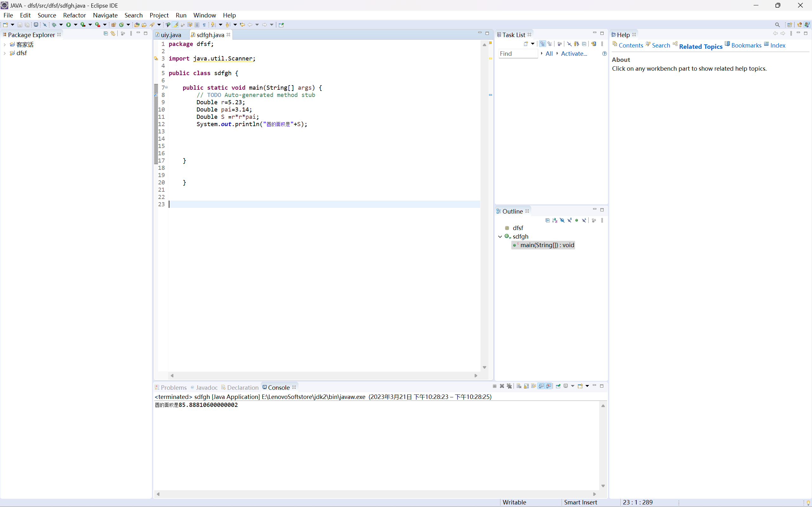Click Synchronize Changed icon in Task List

(x=593, y=44)
